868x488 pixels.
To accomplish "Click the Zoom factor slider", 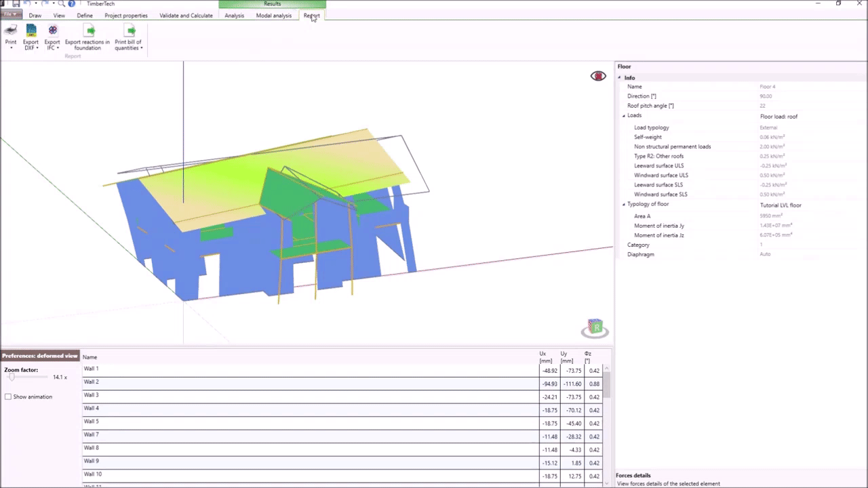I will coord(12,377).
